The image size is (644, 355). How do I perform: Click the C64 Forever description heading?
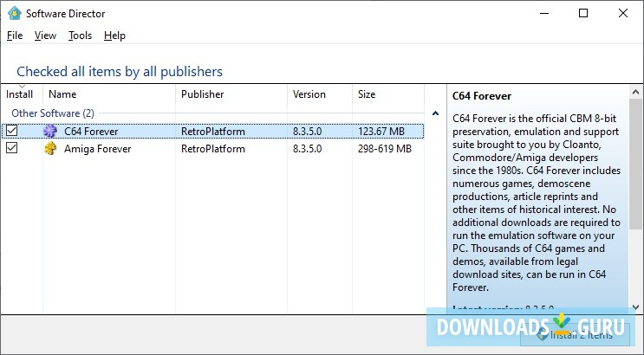point(482,96)
